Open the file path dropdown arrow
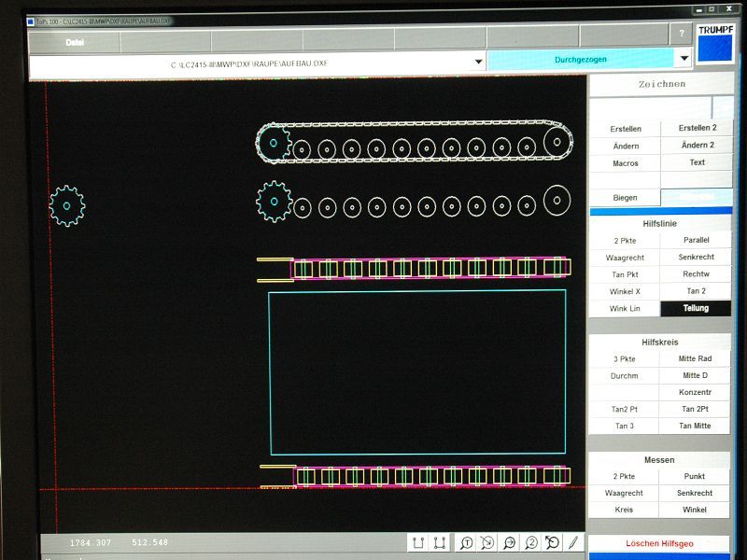This screenshot has width=747, height=560. [x=479, y=62]
